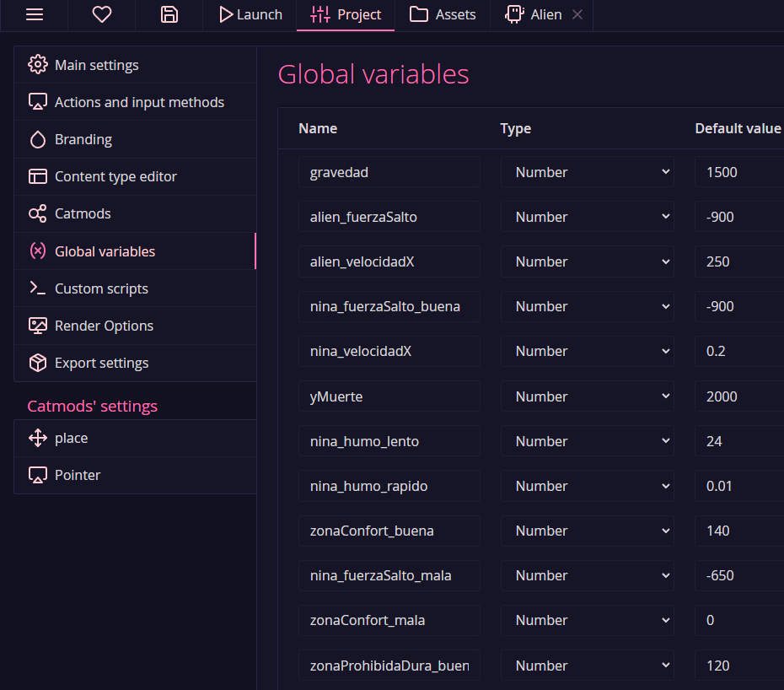This screenshot has width=784, height=690.
Task: Click the save floppy disk icon
Action: pos(169,14)
